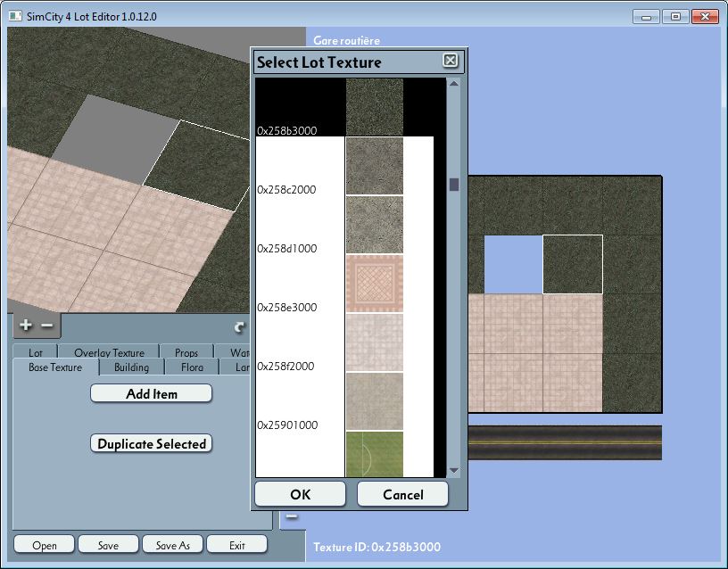Select light tile texture 0x258f2000

(374, 342)
